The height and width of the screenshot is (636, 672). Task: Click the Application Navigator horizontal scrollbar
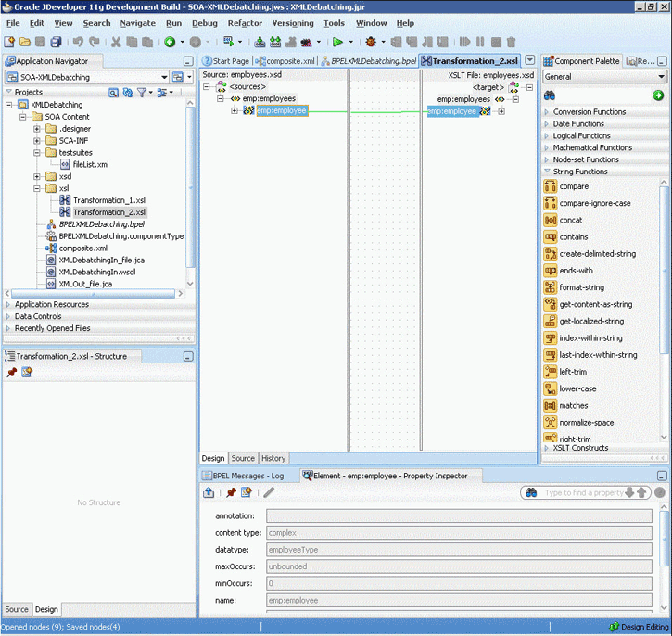[93, 294]
